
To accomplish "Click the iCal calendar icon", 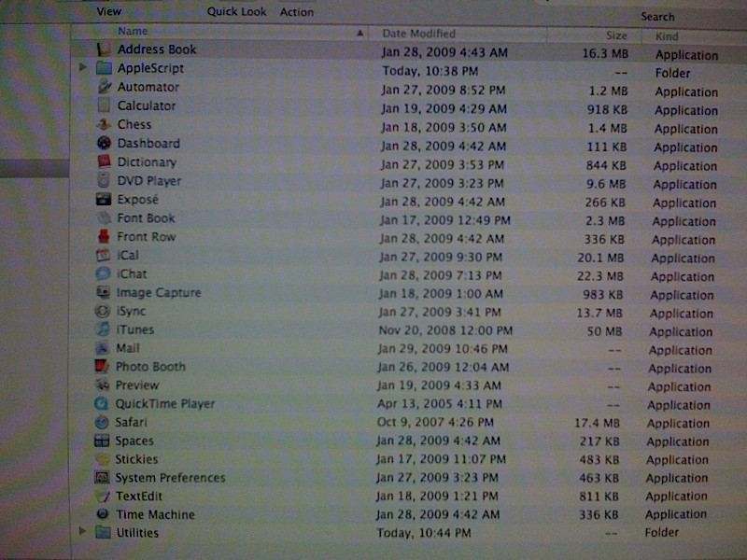I will (x=103, y=255).
